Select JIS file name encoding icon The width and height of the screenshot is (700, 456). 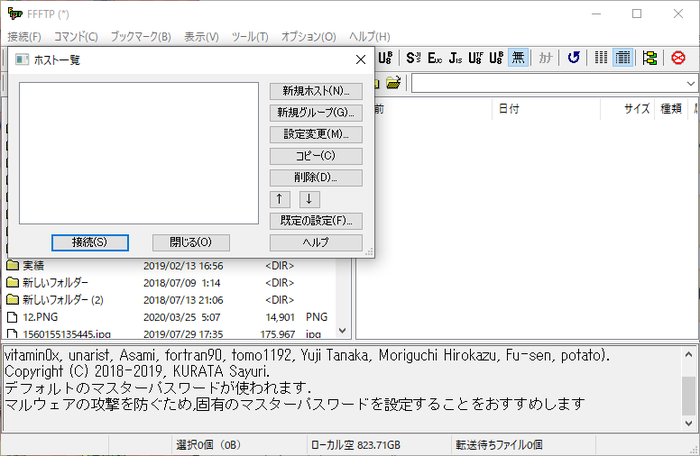455,58
